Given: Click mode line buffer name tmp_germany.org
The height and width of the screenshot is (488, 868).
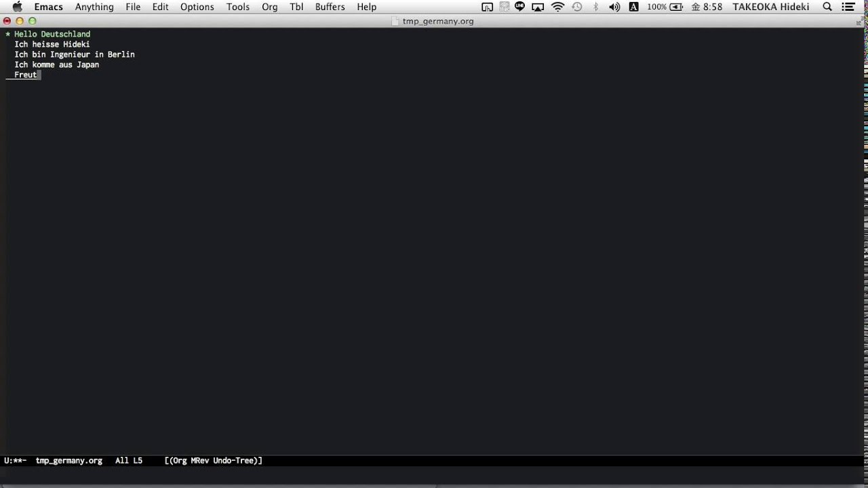Looking at the screenshot, I should (69, 460).
